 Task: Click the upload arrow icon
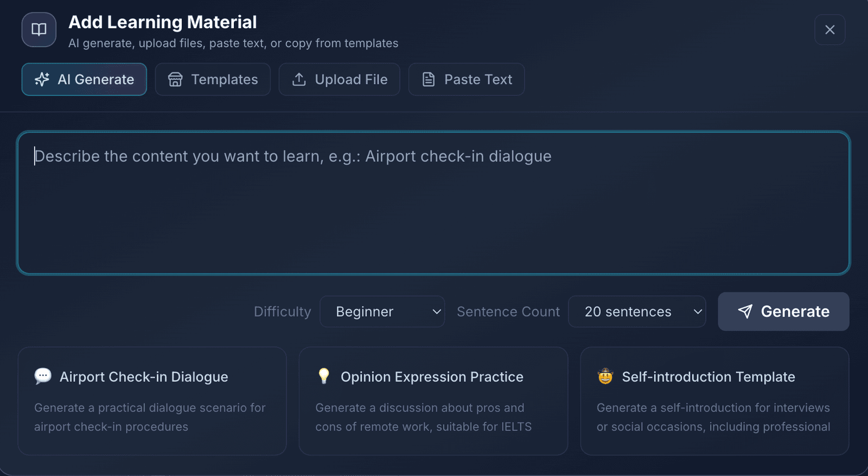[299, 79]
